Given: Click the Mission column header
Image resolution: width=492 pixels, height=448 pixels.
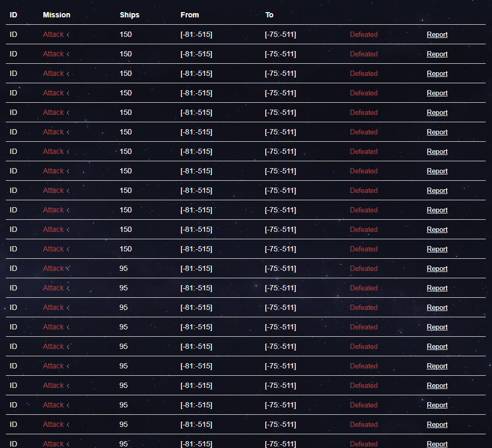Looking at the screenshot, I should tap(56, 15).
